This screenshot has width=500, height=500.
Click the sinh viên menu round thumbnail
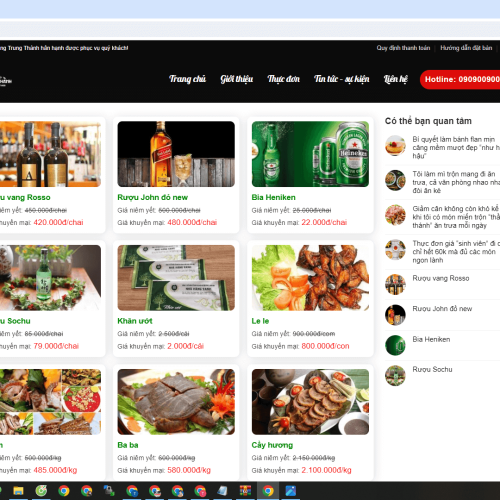click(x=395, y=250)
